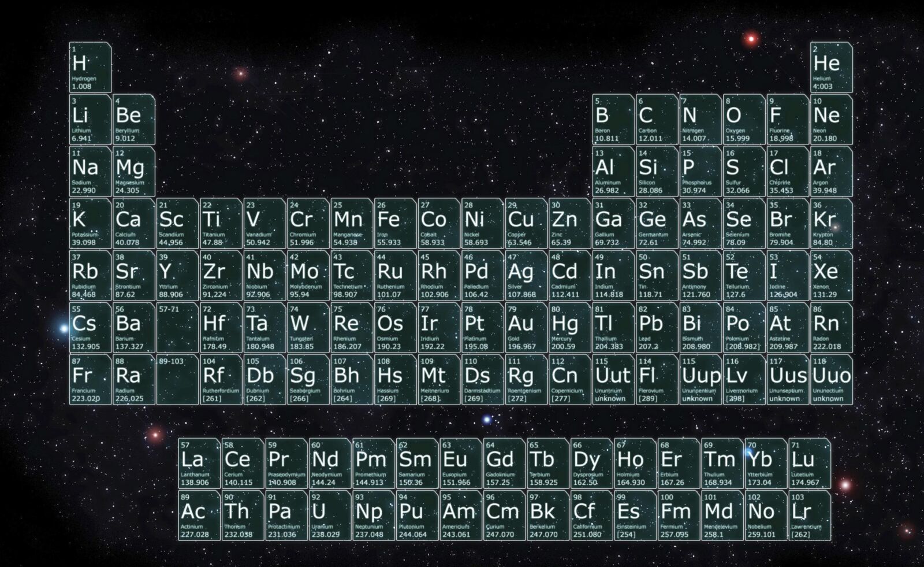
Task: Click the Plutonium (Pu) tile
Action: coord(418,515)
